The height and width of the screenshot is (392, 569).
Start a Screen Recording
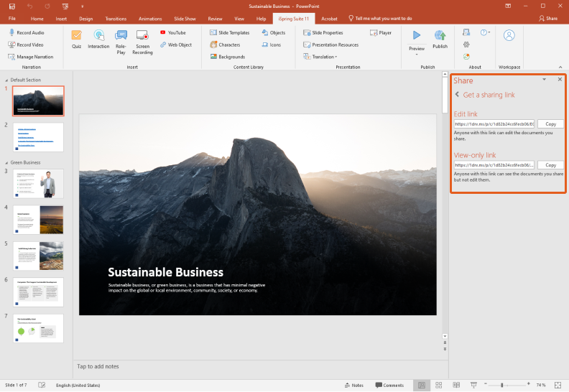tap(142, 42)
